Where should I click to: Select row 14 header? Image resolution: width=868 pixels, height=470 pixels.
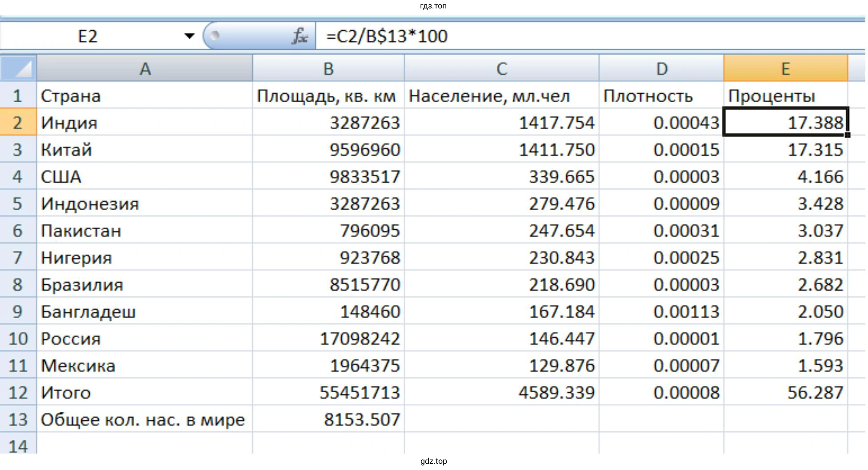point(18,444)
